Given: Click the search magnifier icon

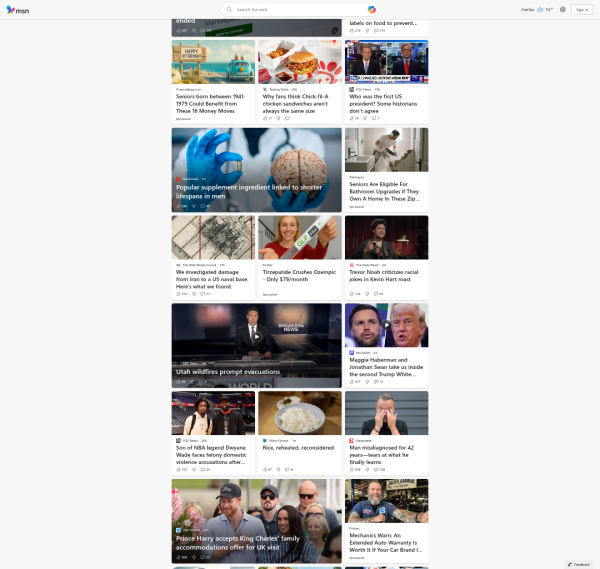Looking at the screenshot, I should (229, 10).
